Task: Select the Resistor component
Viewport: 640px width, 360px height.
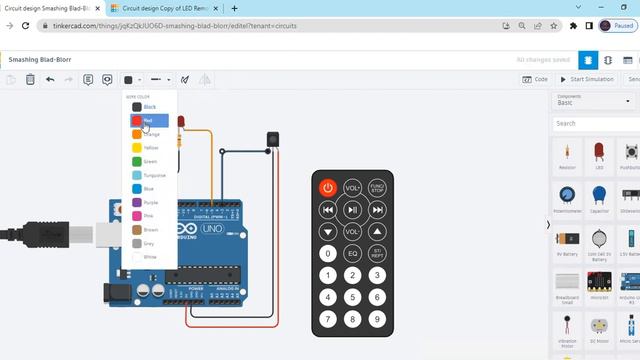Action: (x=567, y=157)
